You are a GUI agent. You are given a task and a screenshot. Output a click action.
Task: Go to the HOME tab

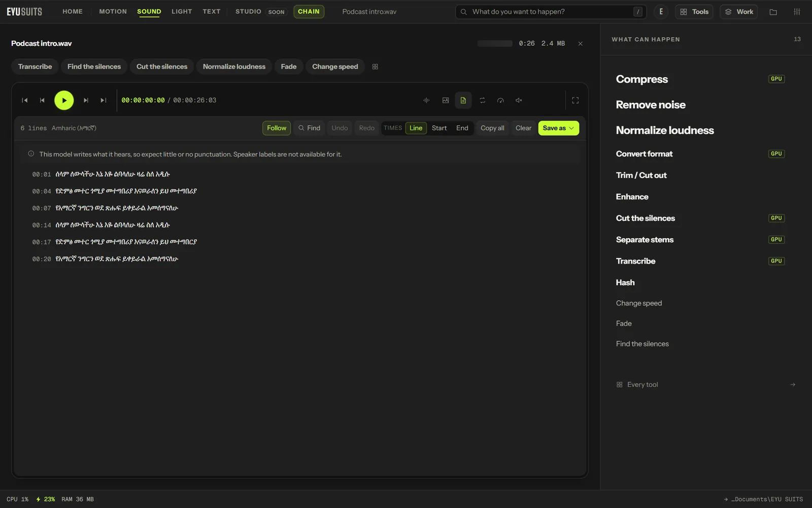pos(73,12)
